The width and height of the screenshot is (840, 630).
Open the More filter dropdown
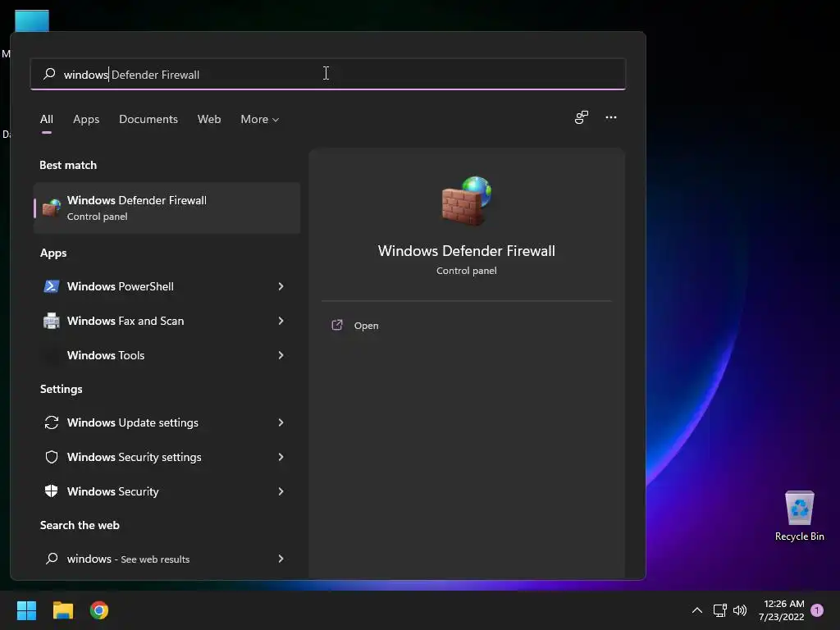260,119
